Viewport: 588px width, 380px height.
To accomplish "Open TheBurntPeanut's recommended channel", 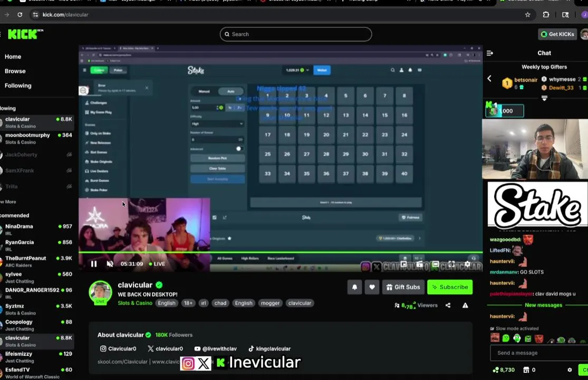I will [37, 261].
